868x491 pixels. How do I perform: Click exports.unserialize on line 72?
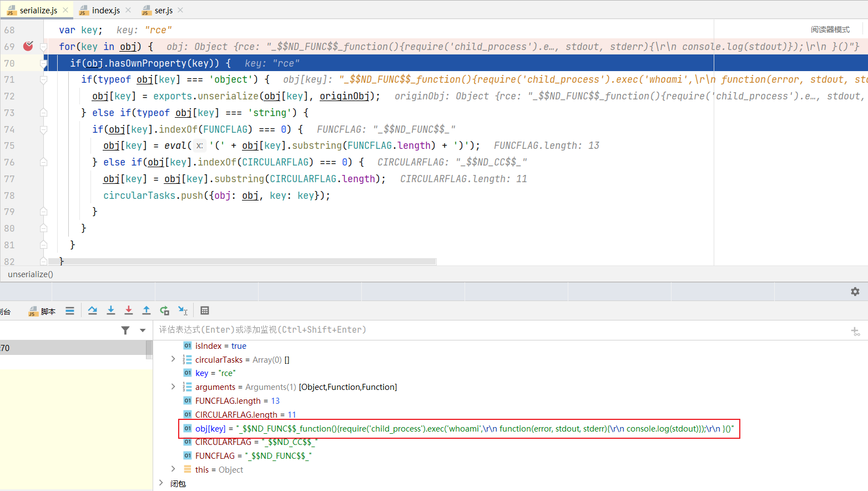tap(206, 96)
